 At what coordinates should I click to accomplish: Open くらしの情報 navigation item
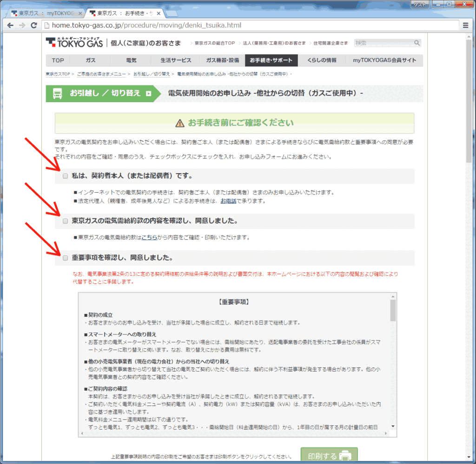tap(322, 60)
